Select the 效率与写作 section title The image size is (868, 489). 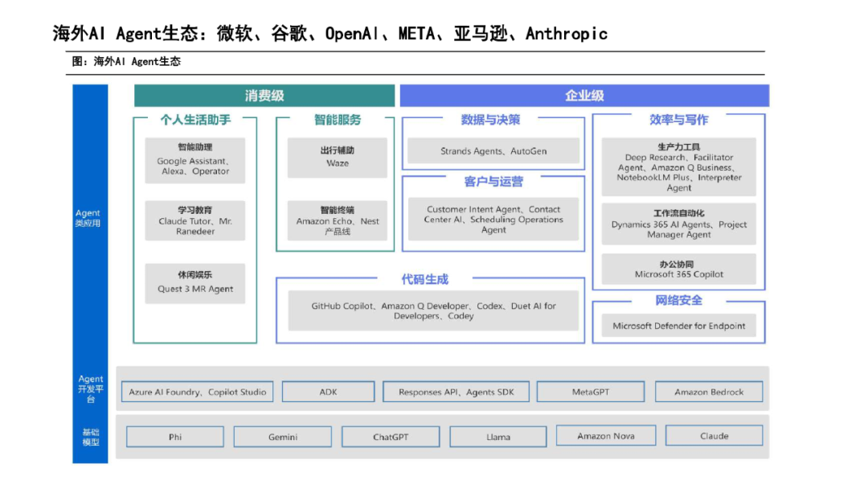point(678,120)
